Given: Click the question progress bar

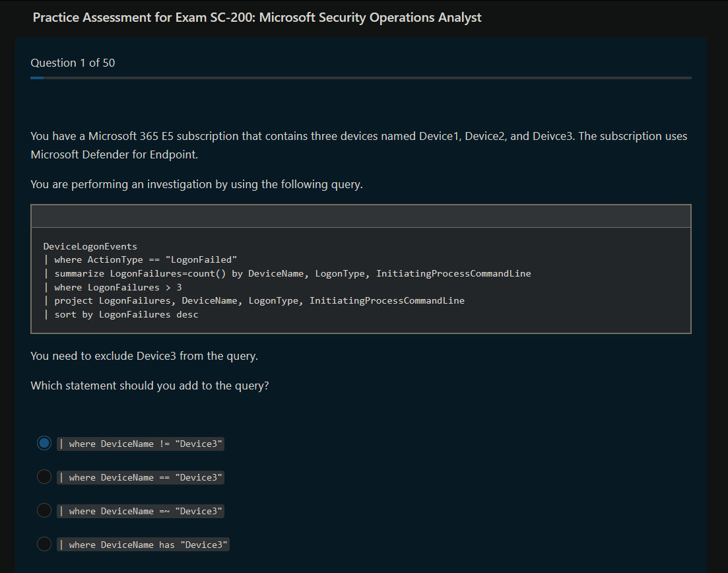Looking at the screenshot, I should pos(361,78).
